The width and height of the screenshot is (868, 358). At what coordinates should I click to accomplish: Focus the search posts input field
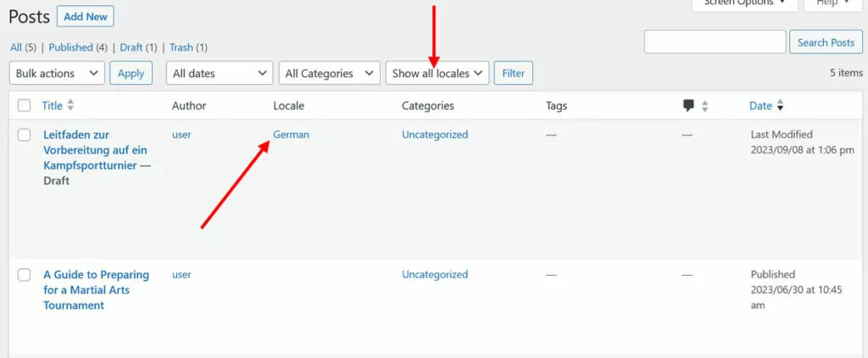715,42
